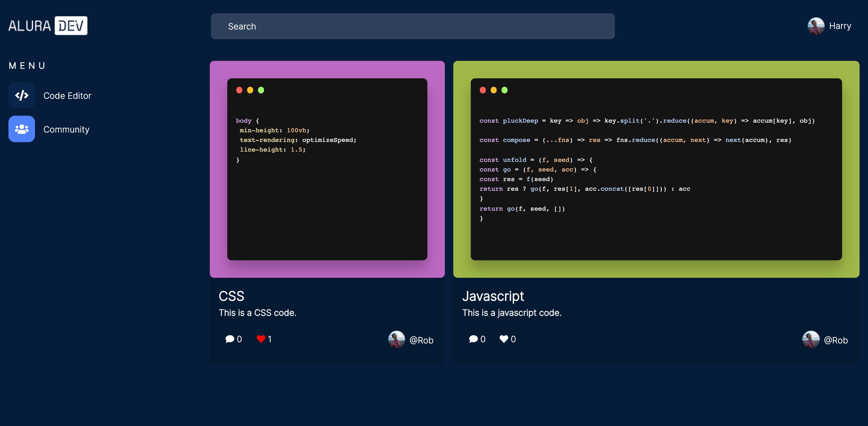Click the Harry username in the top right
Viewport: 868px width, 426px height.
(x=840, y=26)
